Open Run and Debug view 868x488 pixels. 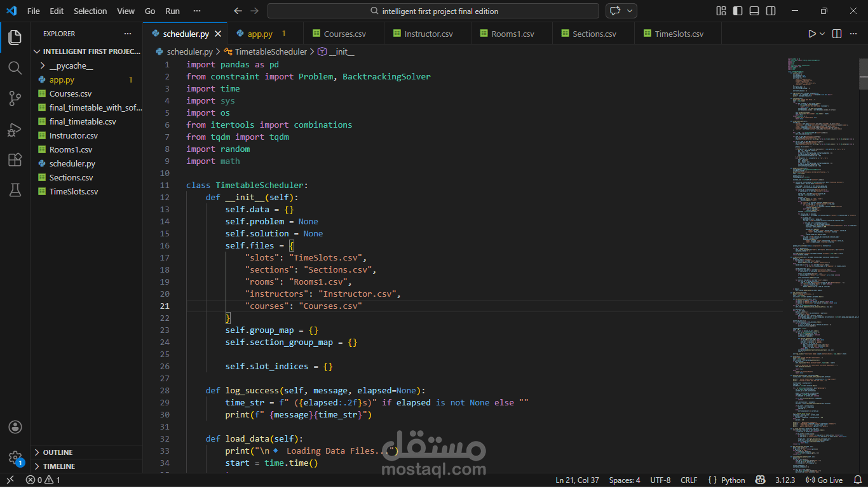[15, 129]
